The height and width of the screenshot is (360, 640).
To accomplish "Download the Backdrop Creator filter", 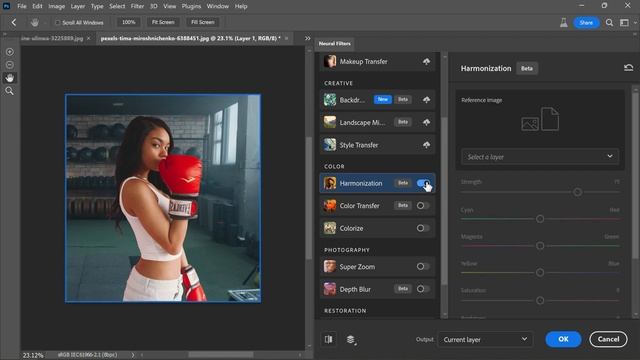I will 426,100.
